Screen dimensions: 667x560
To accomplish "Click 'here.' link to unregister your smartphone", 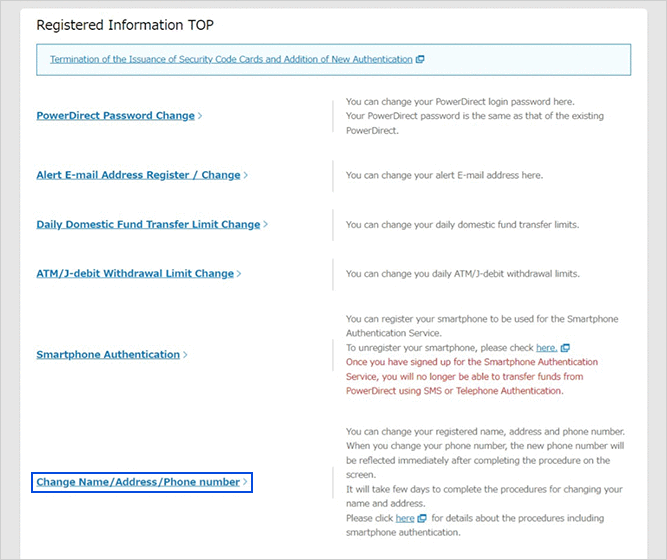I will tap(546, 348).
